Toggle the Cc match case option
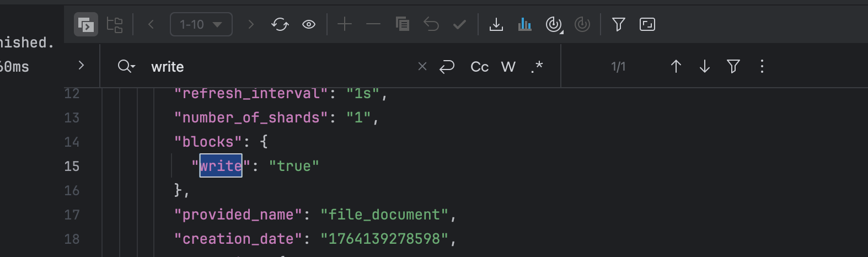The height and width of the screenshot is (257, 868). (479, 67)
